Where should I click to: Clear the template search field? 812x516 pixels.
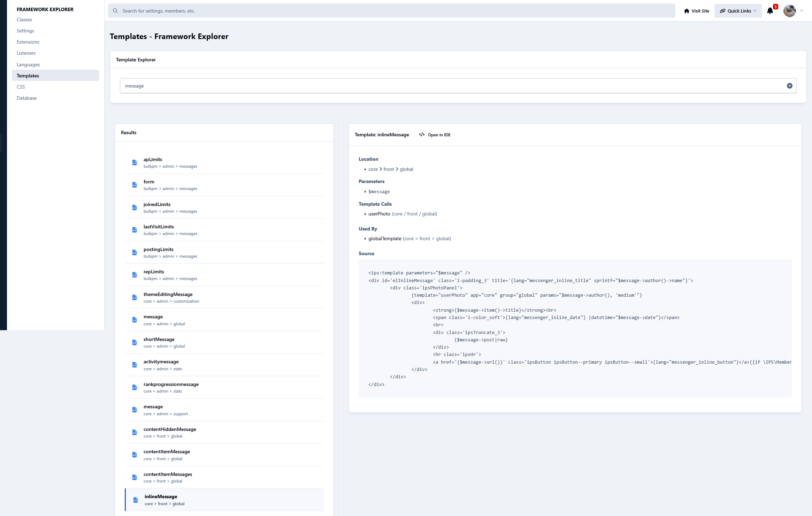coord(789,86)
